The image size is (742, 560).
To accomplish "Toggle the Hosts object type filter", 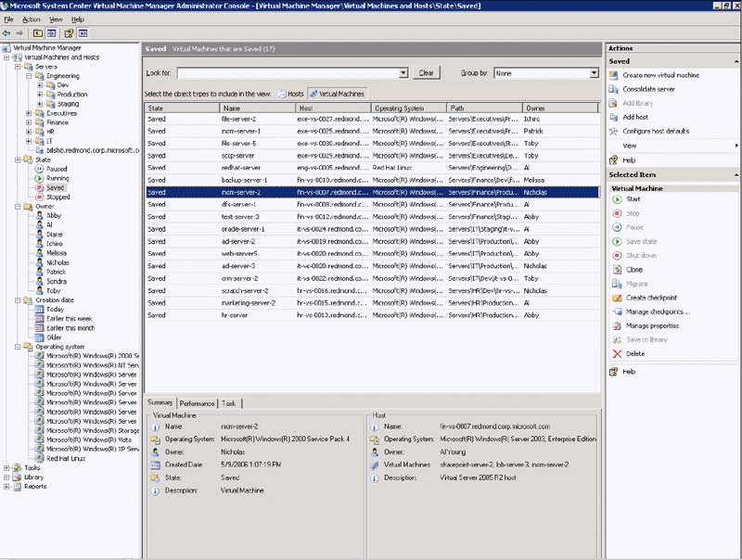I will click(290, 94).
